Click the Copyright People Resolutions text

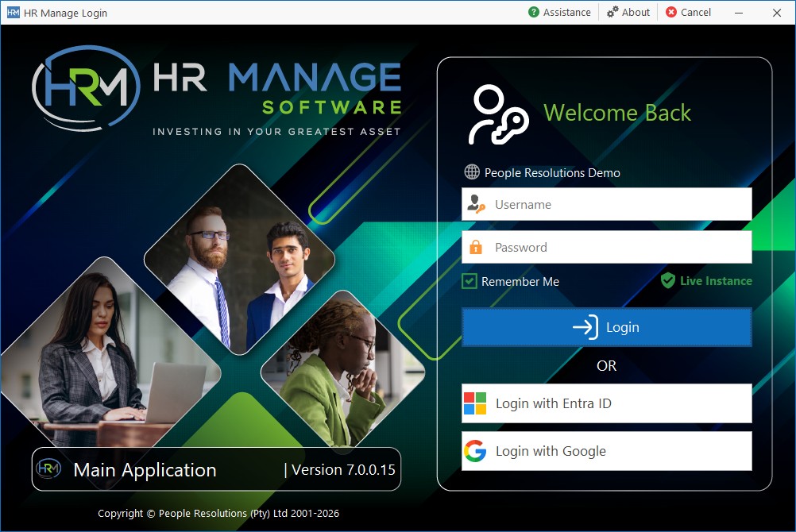[x=218, y=513]
